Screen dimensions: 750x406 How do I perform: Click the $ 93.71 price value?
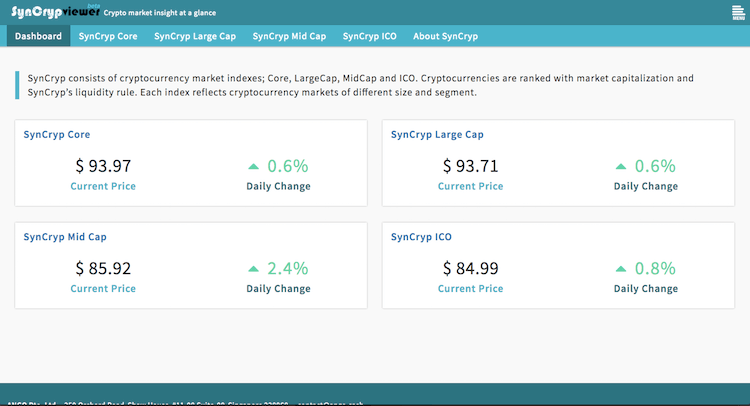(471, 166)
